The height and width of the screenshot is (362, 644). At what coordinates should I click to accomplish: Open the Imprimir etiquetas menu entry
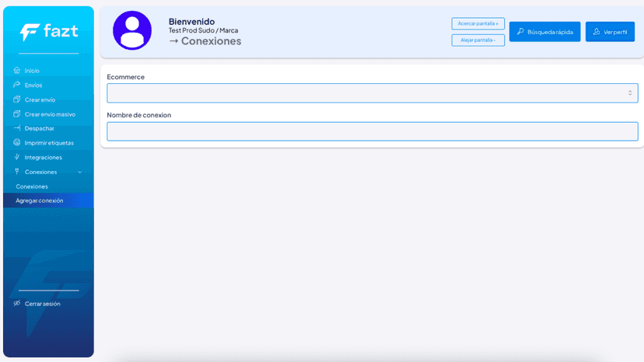pos(48,143)
